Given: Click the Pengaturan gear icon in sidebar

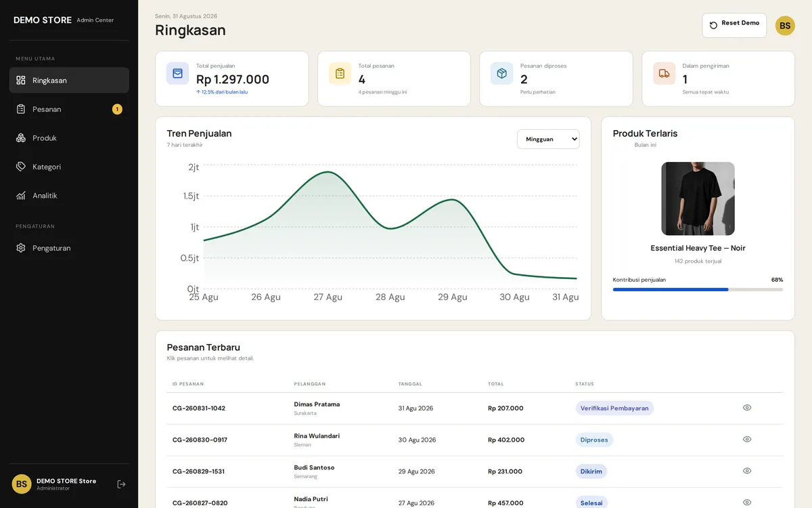Looking at the screenshot, I should coord(21,248).
